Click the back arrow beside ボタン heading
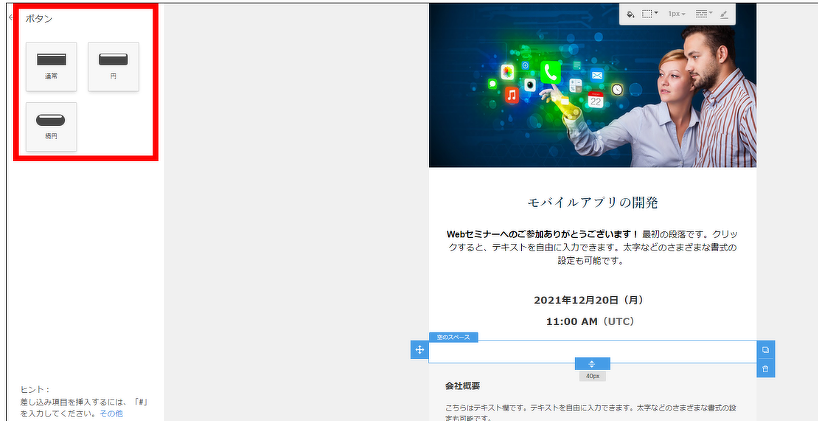This screenshot has width=818, height=421. [11, 18]
